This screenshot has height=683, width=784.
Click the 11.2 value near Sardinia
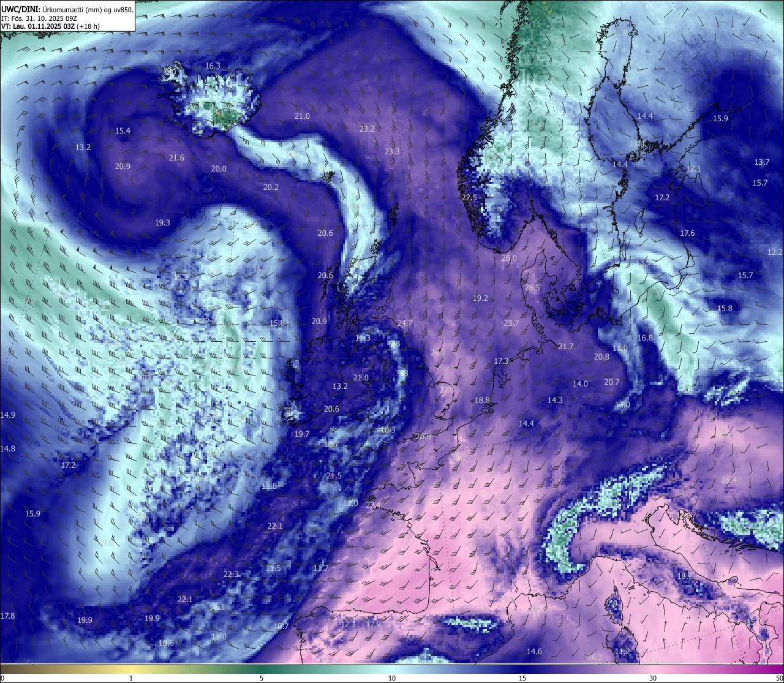pos(622,651)
